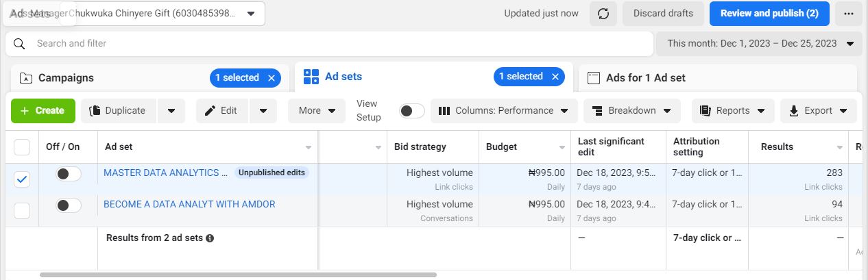Turn on MASTER DATA ANALYTICS ad set
Viewport: 868px width, 280px height.
click(x=69, y=174)
